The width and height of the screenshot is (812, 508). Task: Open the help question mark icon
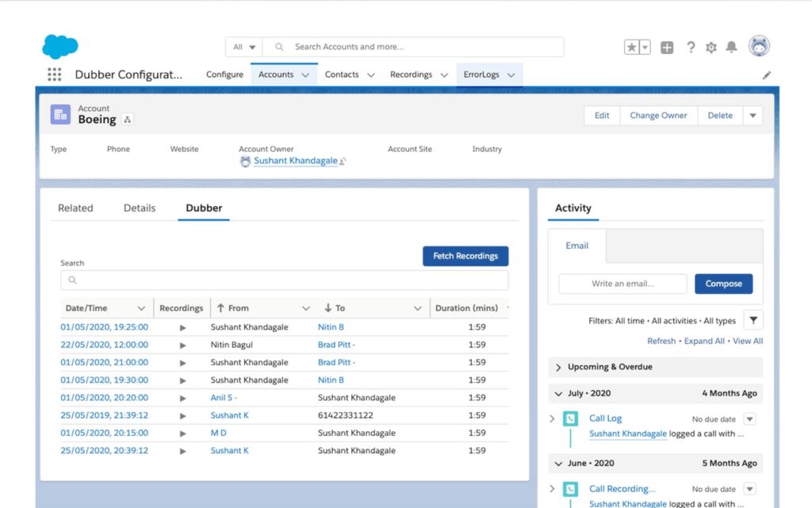pyautogui.click(x=691, y=48)
